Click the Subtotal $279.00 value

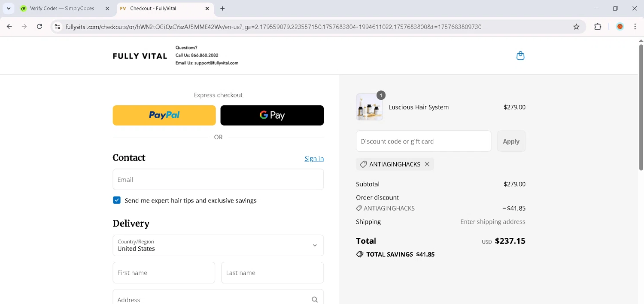(514, 184)
